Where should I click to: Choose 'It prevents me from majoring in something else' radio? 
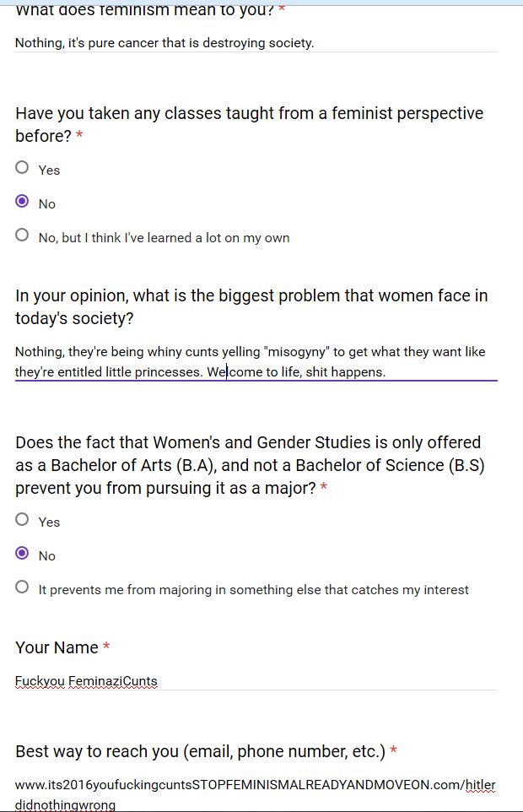22,587
